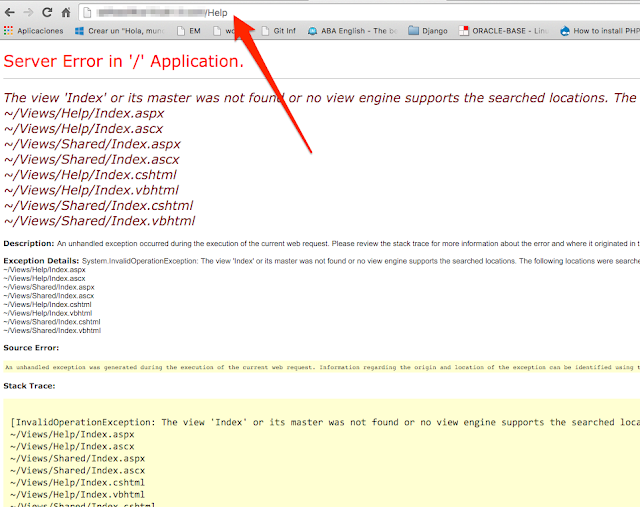Focus the address bar ending in /Help
The height and width of the screenshot is (507, 640).
[359, 13]
